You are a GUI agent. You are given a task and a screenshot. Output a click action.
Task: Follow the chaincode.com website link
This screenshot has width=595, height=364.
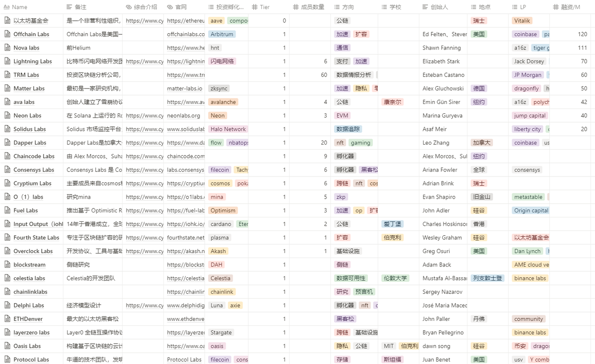pos(186,156)
